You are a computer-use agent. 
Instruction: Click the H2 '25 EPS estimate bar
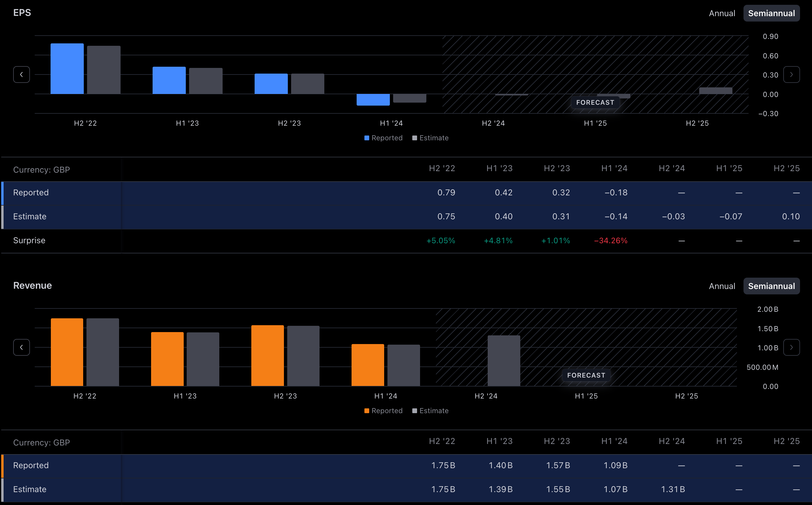(715, 91)
